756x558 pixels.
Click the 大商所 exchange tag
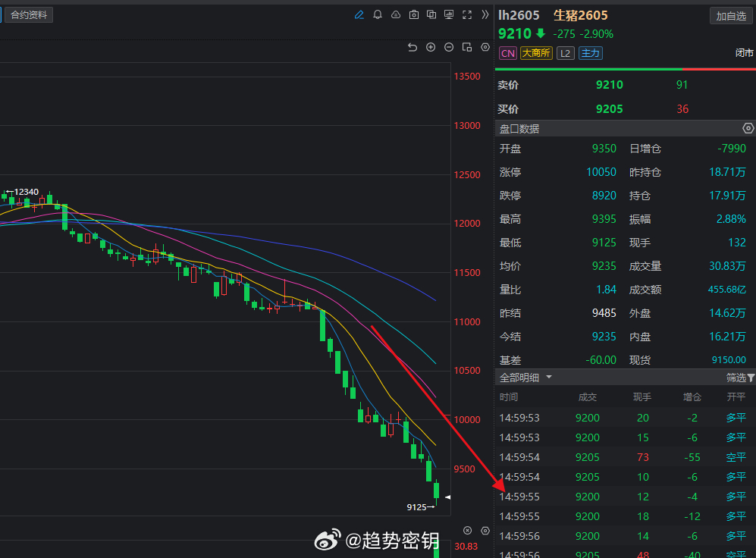click(x=536, y=53)
